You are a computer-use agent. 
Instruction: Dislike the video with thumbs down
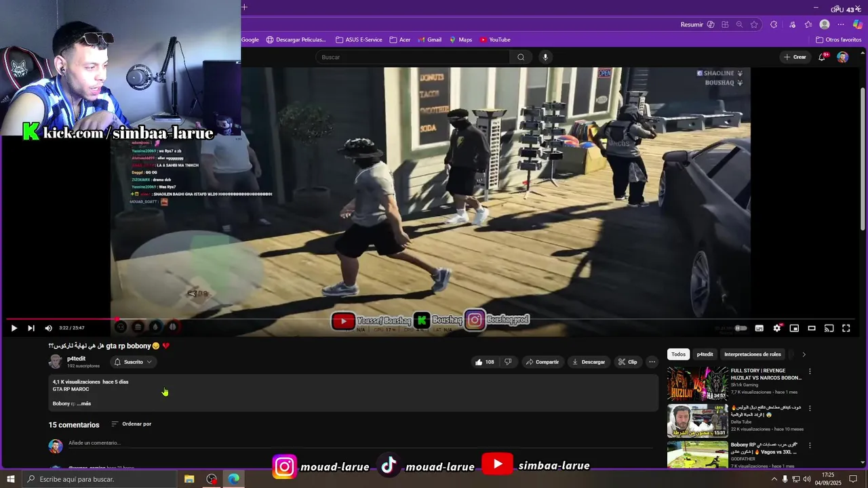point(508,362)
